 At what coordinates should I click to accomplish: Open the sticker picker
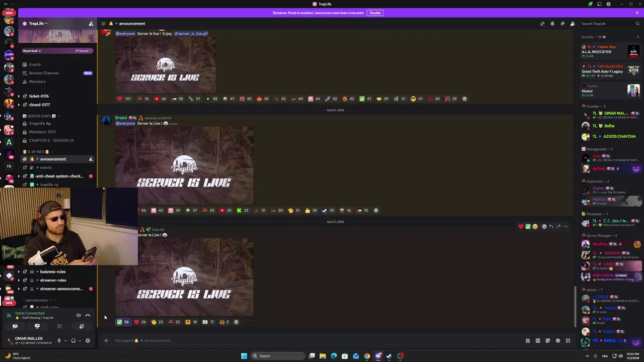tap(548, 341)
